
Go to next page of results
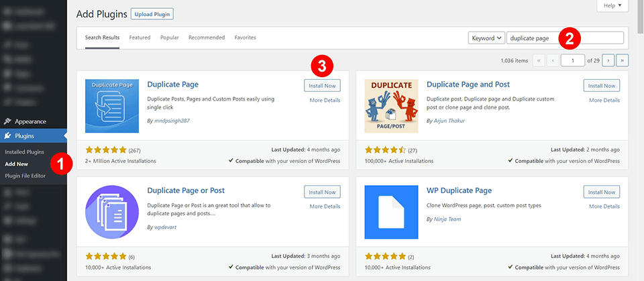[608, 60]
